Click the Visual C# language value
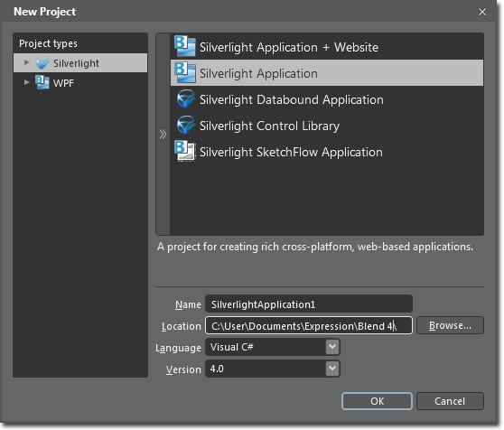Viewport: 504px width, 430px height. (x=232, y=347)
